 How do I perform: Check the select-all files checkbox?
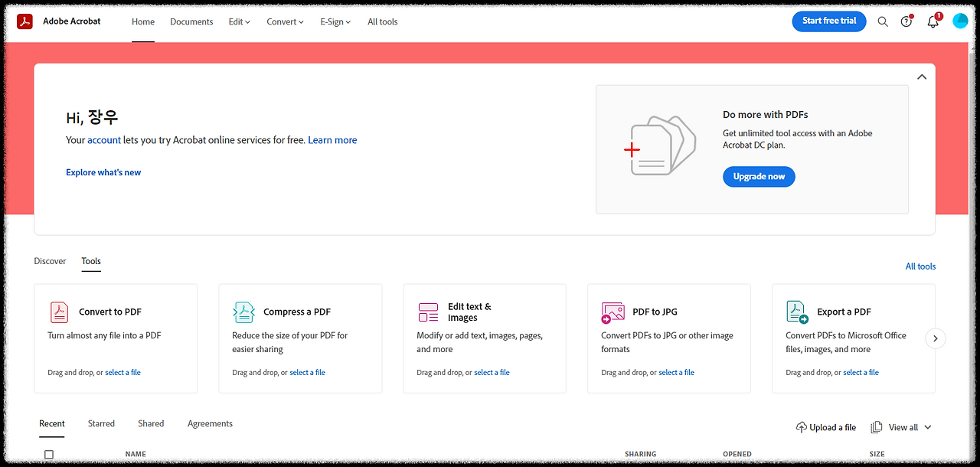click(x=49, y=455)
